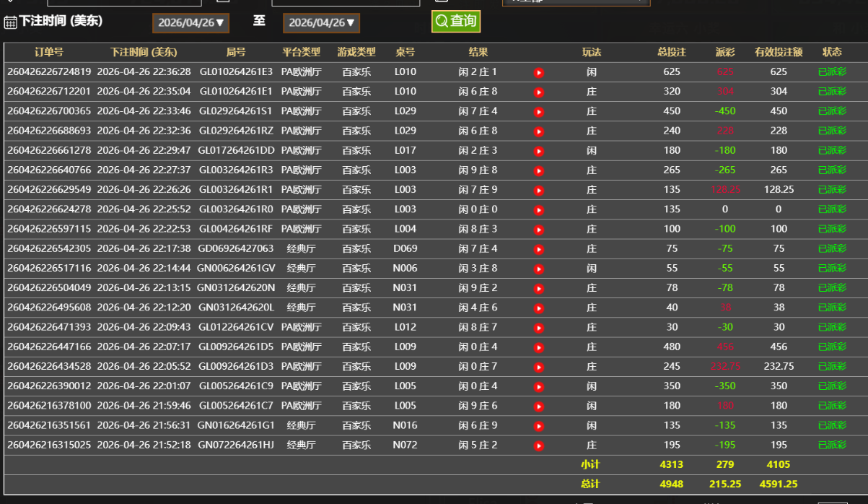Play video for order 260426226688693
The image size is (868, 504).
(x=538, y=131)
